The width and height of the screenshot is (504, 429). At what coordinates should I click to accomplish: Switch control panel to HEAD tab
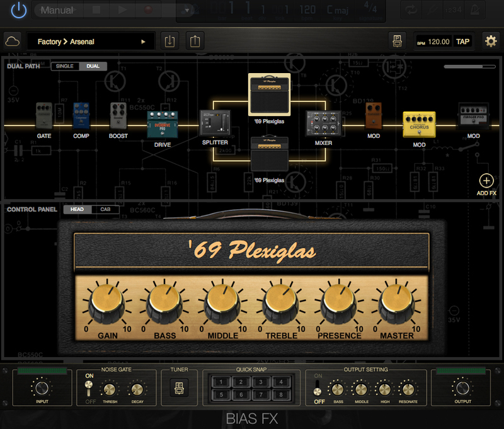click(x=77, y=210)
